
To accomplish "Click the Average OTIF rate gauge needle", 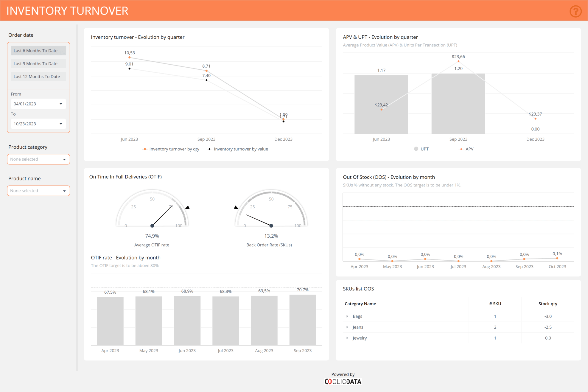I will pos(162,216).
